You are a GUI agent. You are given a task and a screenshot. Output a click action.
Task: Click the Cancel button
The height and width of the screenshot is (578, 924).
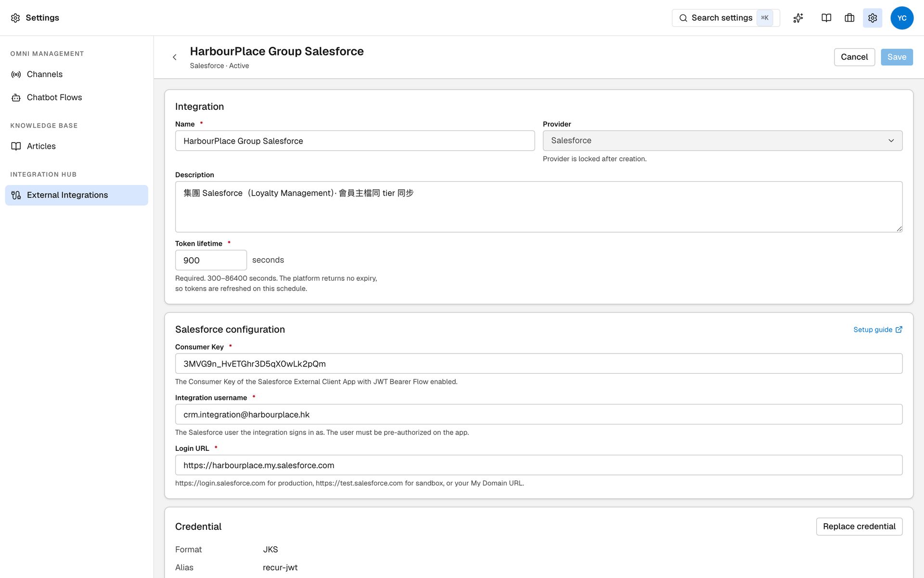854,57
